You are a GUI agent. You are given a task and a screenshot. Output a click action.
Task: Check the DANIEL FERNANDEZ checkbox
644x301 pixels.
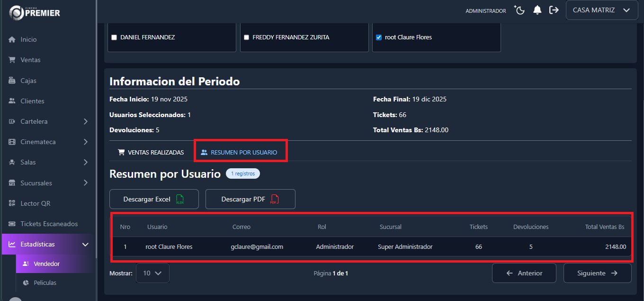pyautogui.click(x=114, y=37)
